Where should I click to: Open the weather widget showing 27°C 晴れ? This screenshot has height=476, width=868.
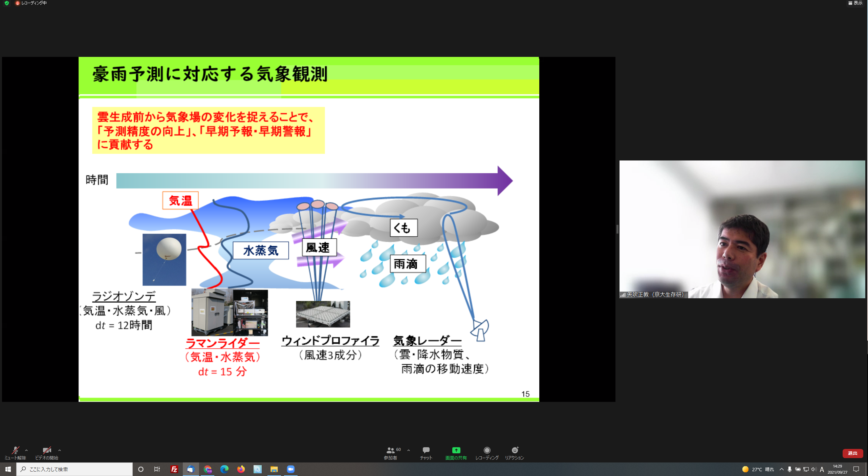coord(758,469)
